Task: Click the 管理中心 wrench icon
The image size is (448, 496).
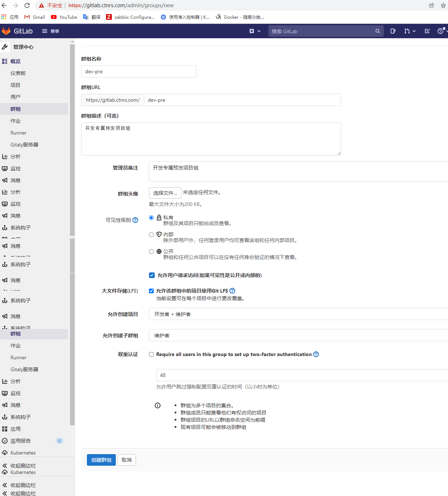Action: pyautogui.click(x=5, y=47)
